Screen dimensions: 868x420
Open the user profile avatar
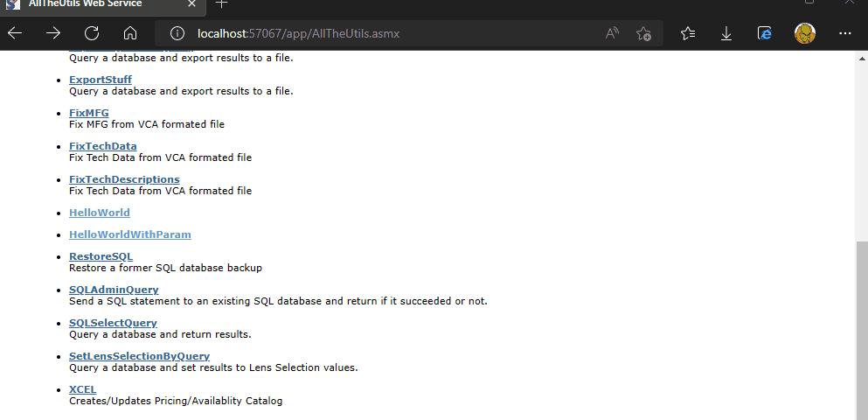click(x=805, y=33)
